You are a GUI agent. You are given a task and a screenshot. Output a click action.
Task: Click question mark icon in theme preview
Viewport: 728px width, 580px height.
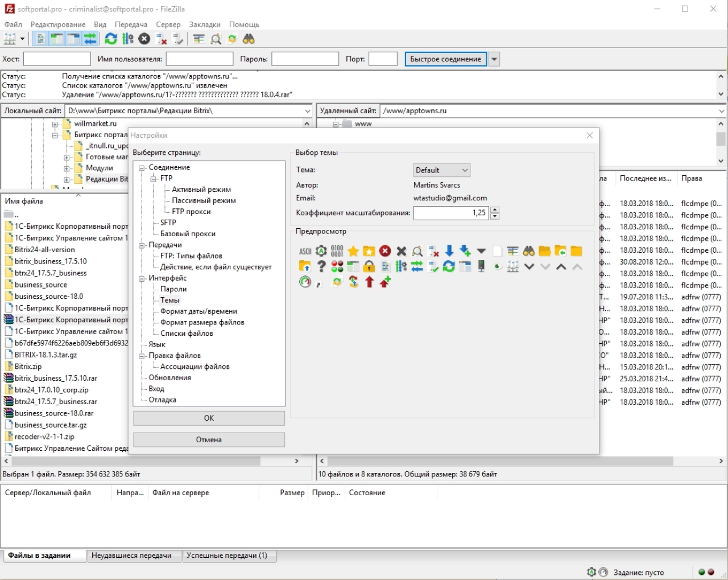(x=321, y=266)
